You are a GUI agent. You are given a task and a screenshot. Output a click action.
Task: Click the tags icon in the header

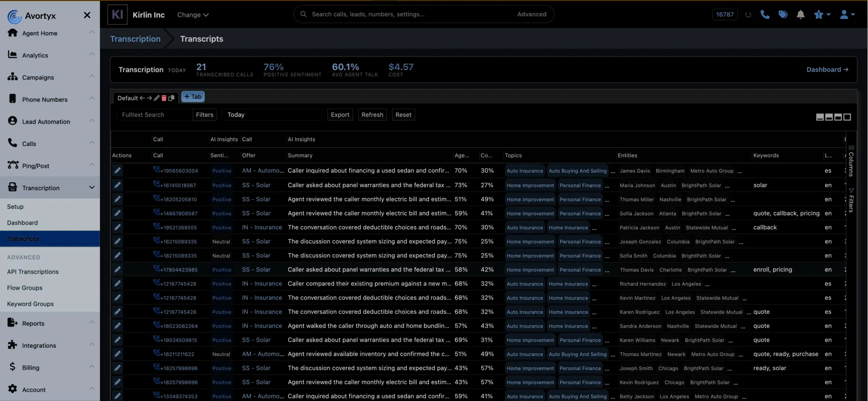(x=783, y=14)
